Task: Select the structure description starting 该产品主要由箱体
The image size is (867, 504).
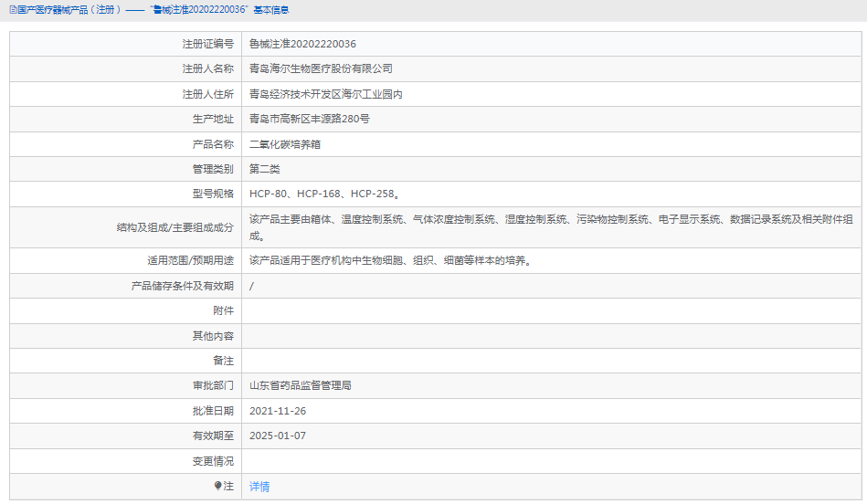Action: 551,227
